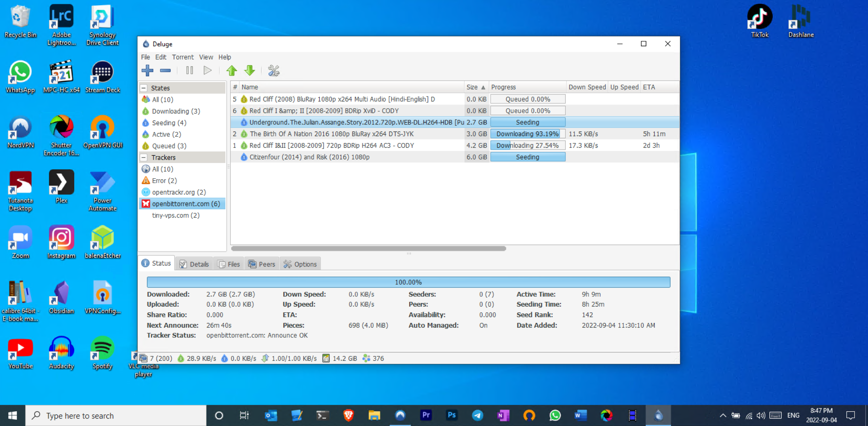The width and height of the screenshot is (868, 426).
Task: Switch to the Options tab
Action: point(300,264)
